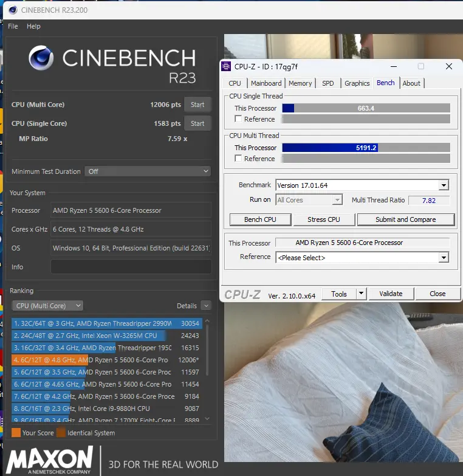Click the Stress CPU button
Screen dimensions: 463x476
324,219
